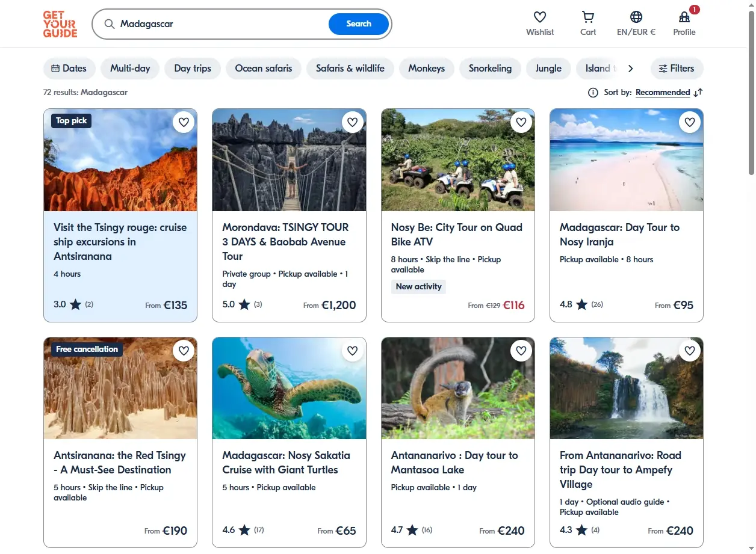756x554 pixels.
Task: Wishlist the Tsingy rouge cruise excursion
Action: (184, 122)
